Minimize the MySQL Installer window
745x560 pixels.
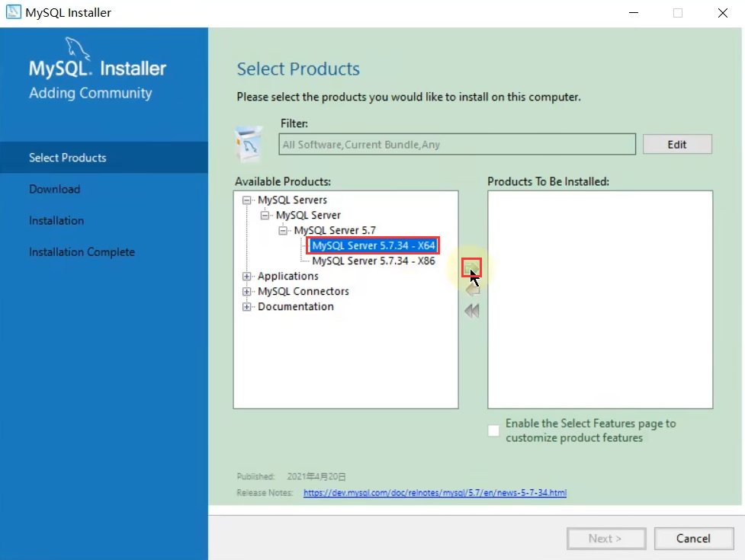point(634,13)
